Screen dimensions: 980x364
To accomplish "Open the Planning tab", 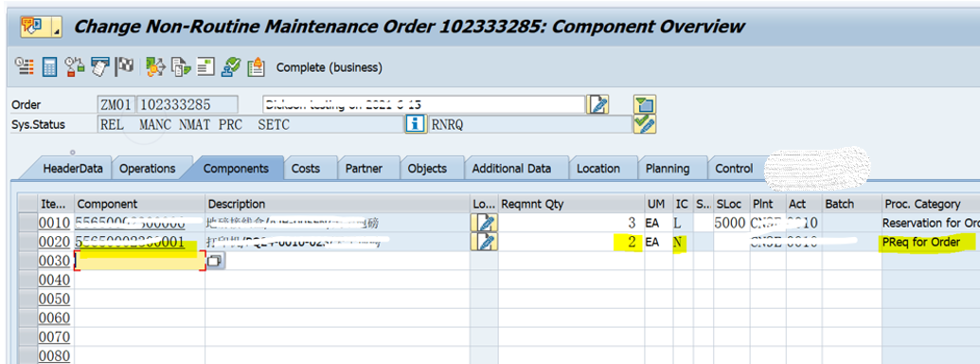I will pyautogui.click(x=668, y=168).
